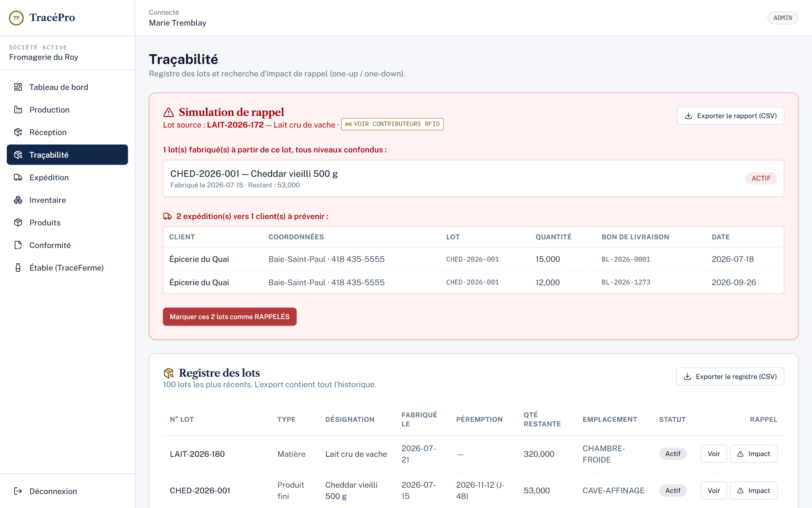Click the Production factory icon

(18, 110)
